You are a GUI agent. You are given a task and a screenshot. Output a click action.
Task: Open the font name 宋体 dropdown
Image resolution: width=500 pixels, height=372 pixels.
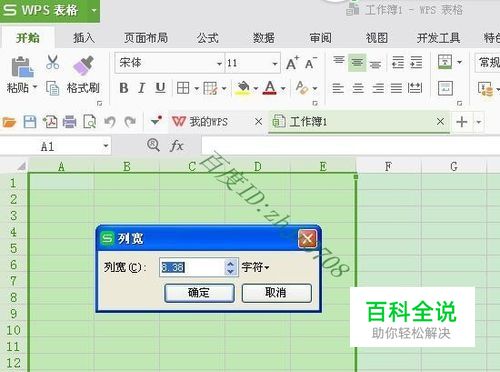[x=219, y=63]
